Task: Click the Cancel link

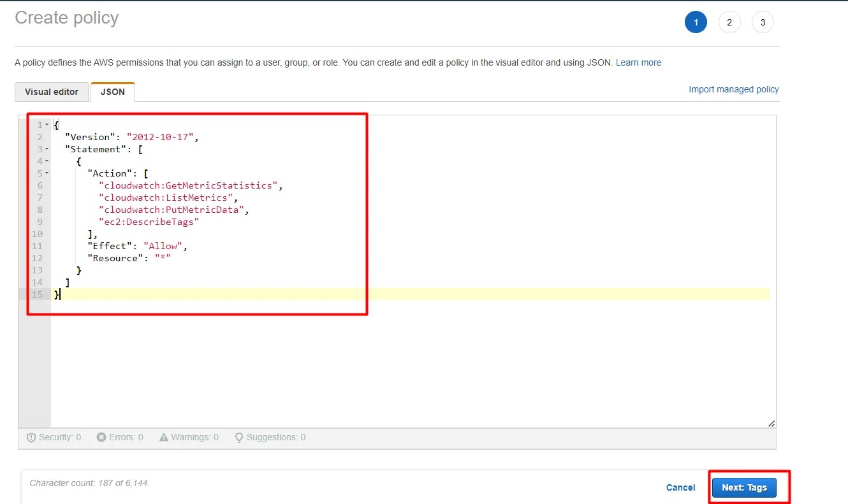Action: click(x=680, y=487)
